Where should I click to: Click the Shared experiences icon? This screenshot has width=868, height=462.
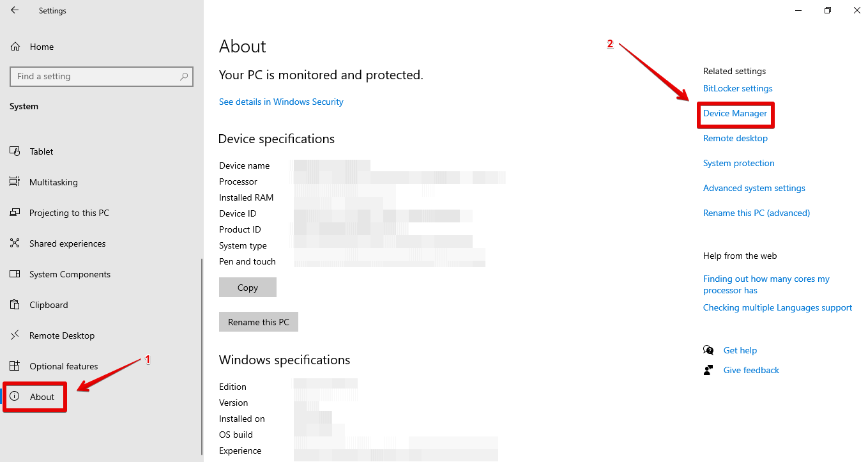[x=15, y=243]
